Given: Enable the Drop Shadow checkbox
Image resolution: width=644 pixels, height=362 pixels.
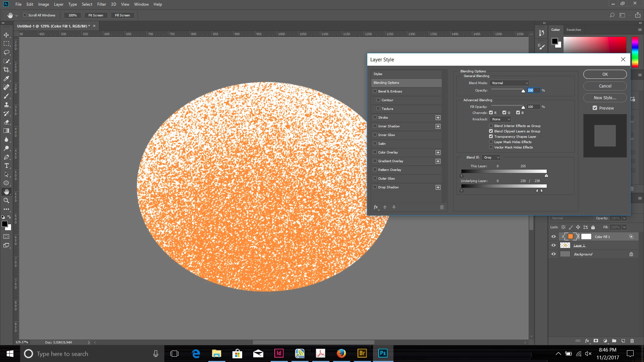Looking at the screenshot, I should pyautogui.click(x=375, y=187).
